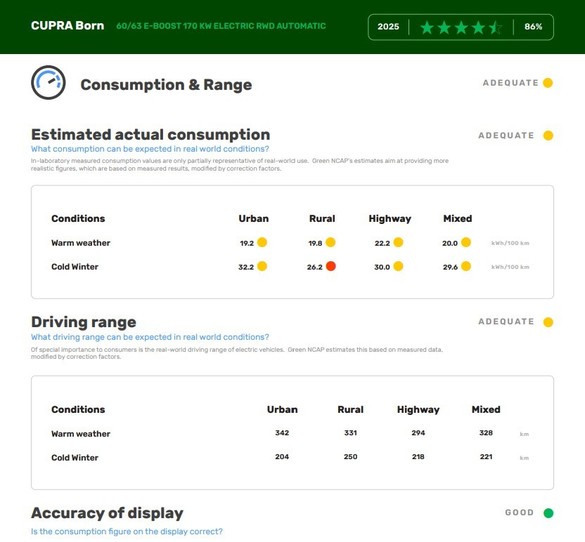Viewport: 585px width, 542px height.
Task: Click the yellow dot next to 20.0 mixed warm
Action: (466, 242)
